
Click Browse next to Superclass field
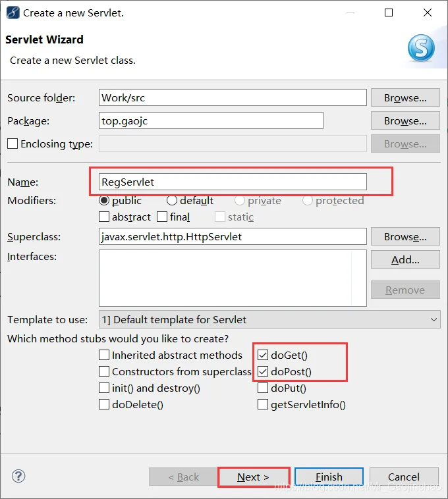(405, 236)
